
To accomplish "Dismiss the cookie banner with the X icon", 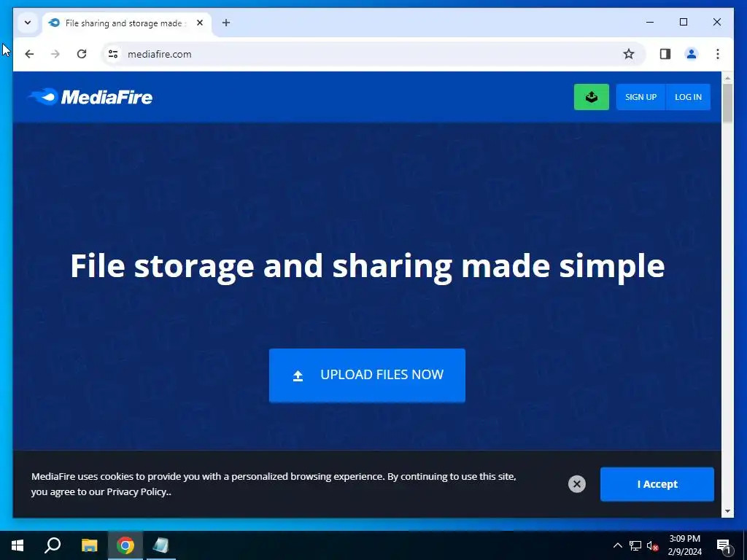I will [576, 484].
